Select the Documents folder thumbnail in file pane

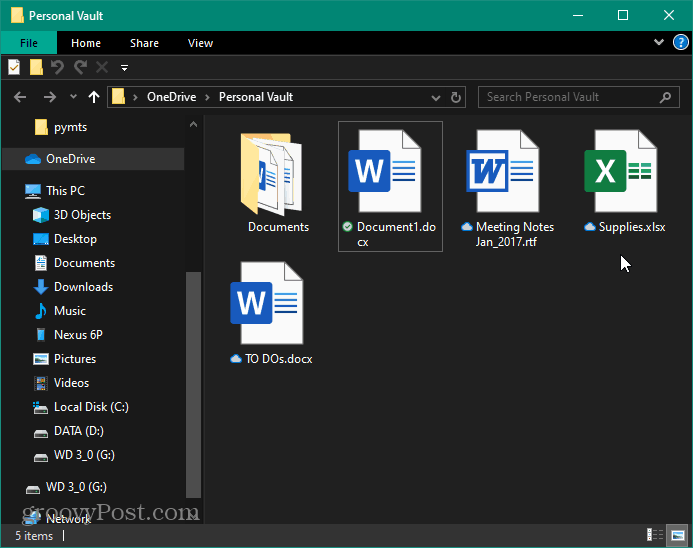click(271, 173)
